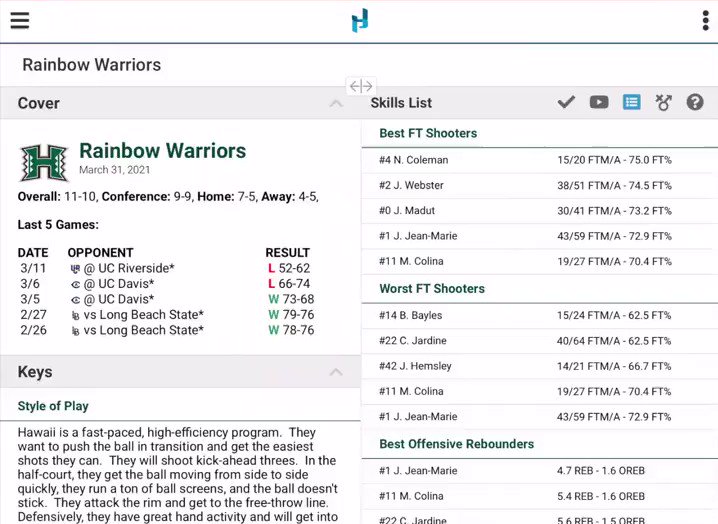Click 5.4 REB - 1.6 OREB stat
Image resolution: width=718 pixels, height=524 pixels.
tap(601, 496)
